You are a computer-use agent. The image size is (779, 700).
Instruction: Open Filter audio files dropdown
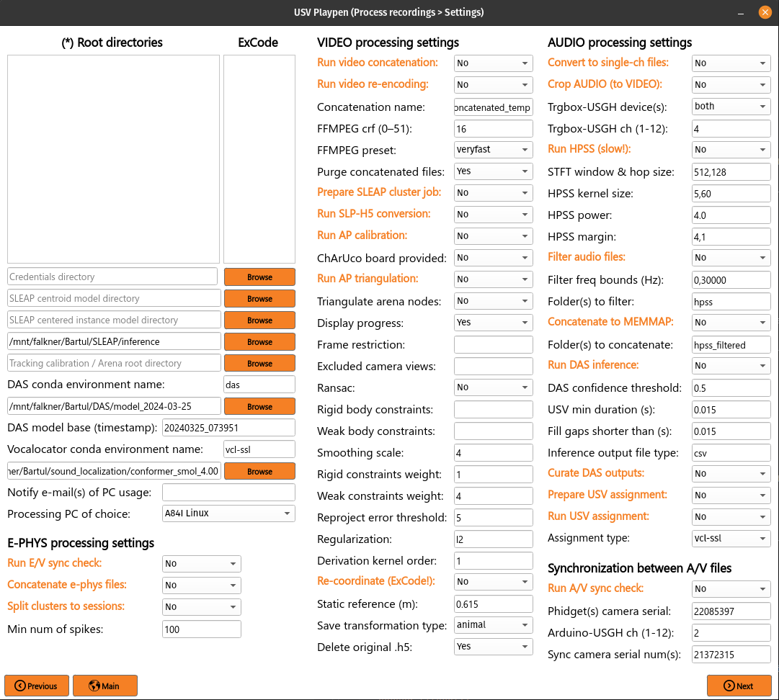tap(731, 258)
